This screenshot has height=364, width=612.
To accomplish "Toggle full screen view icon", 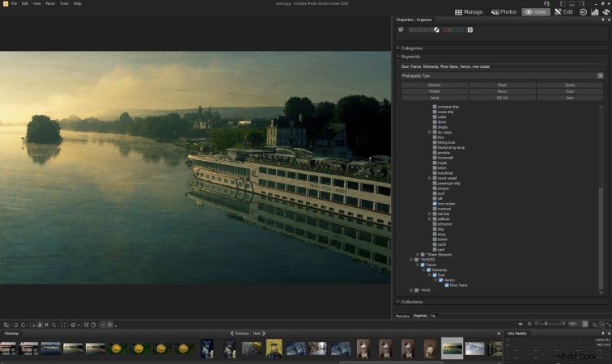I will (63, 324).
